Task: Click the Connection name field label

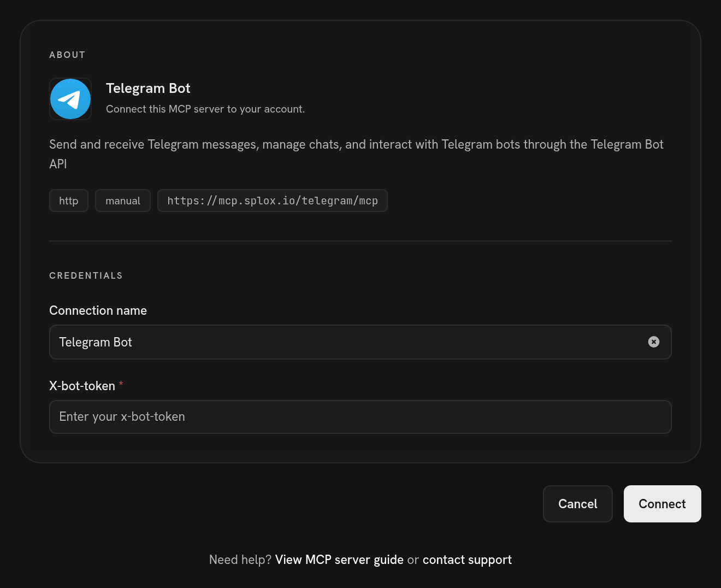Action: click(x=98, y=310)
